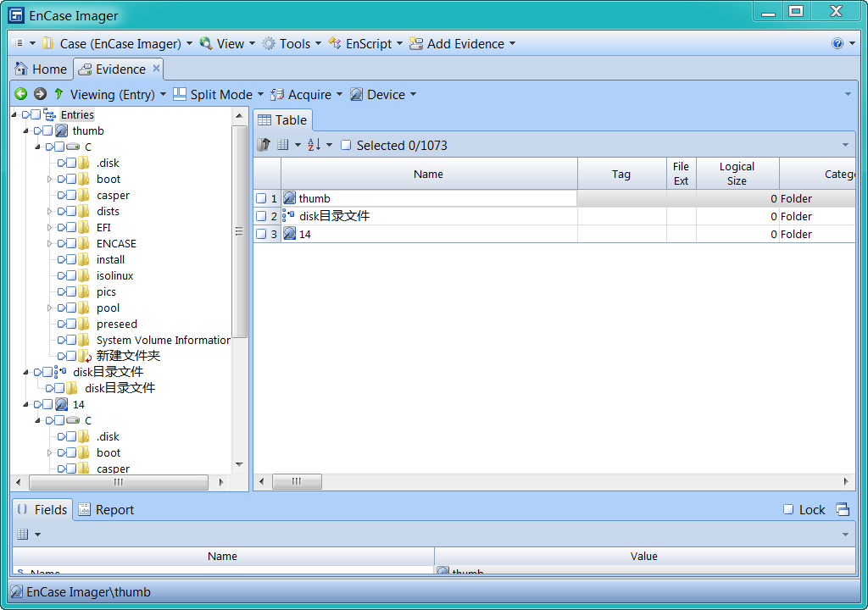Viewport: 868px width, 610px height.
Task: Switch to the Report tab
Action: point(108,509)
